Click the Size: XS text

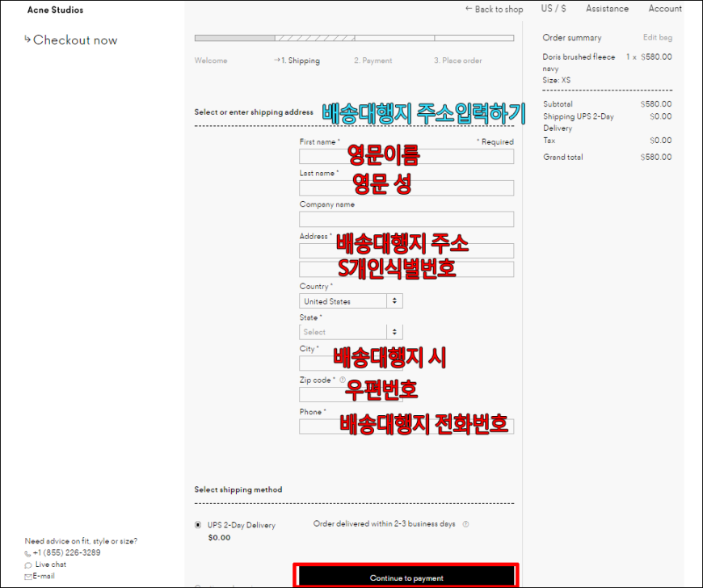tap(557, 80)
